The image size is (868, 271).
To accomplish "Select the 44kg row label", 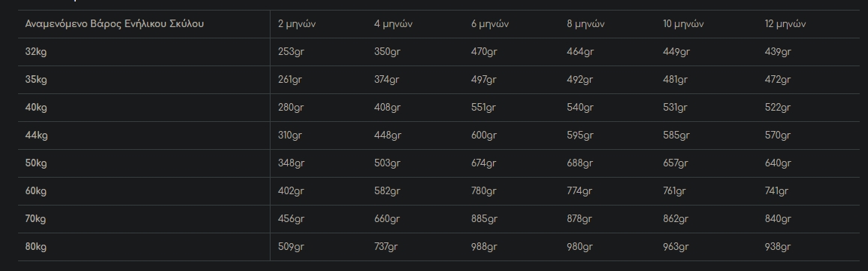I will (37, 135).
